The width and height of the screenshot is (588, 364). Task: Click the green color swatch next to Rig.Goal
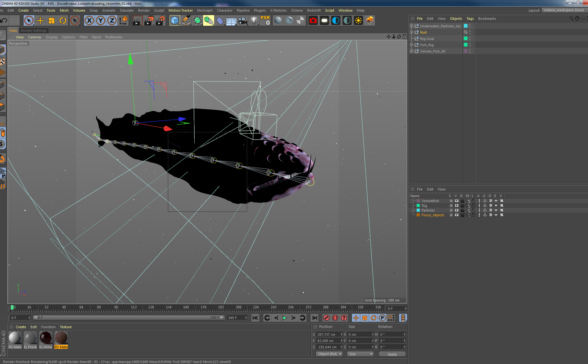point(466,38)
